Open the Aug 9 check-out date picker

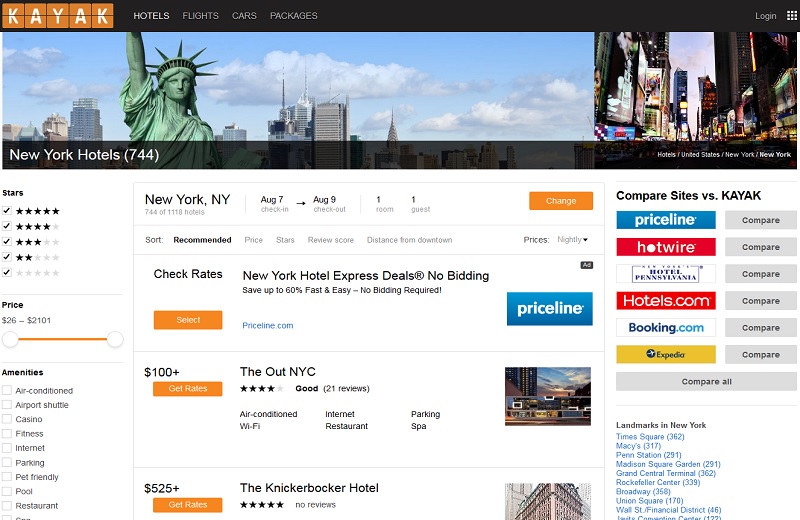pyautogui.click(x=329, y=204)
